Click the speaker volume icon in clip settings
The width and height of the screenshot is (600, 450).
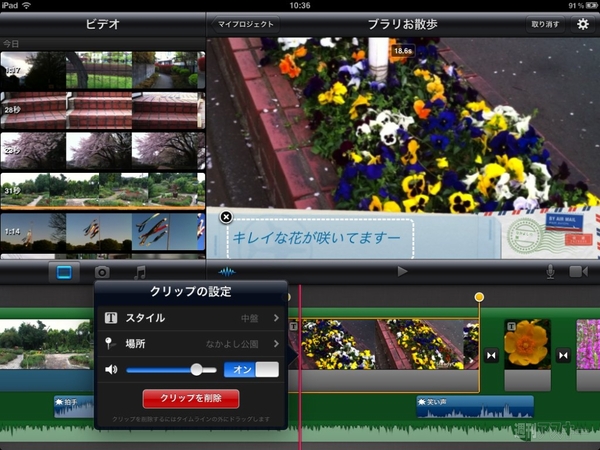coord(111,370)
